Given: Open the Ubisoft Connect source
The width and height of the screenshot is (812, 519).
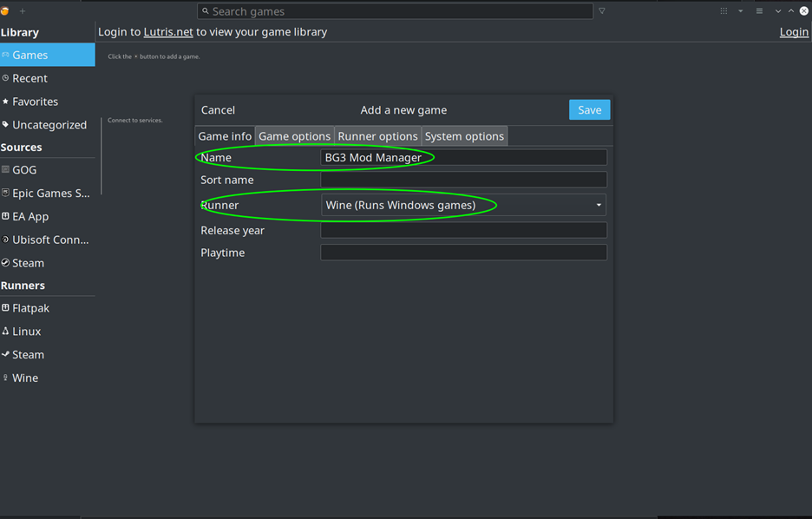Looking at the screenshot, I should click(x=50, y=240).
